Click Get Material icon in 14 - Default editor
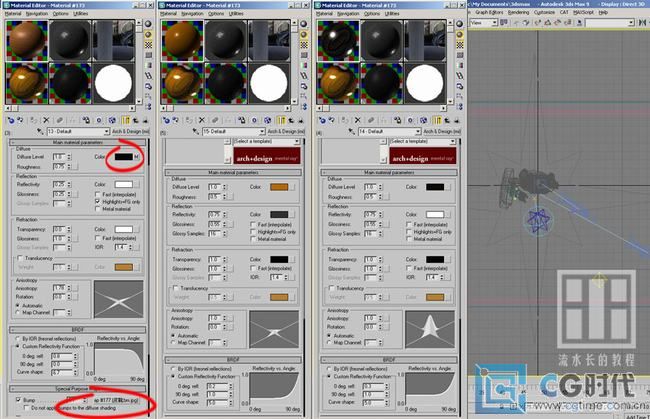This screenshot has width=650, height=419. 322,120
